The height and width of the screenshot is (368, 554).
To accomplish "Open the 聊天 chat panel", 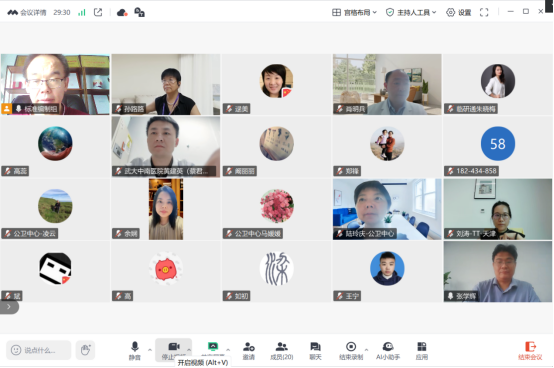I will pos(315,350).
